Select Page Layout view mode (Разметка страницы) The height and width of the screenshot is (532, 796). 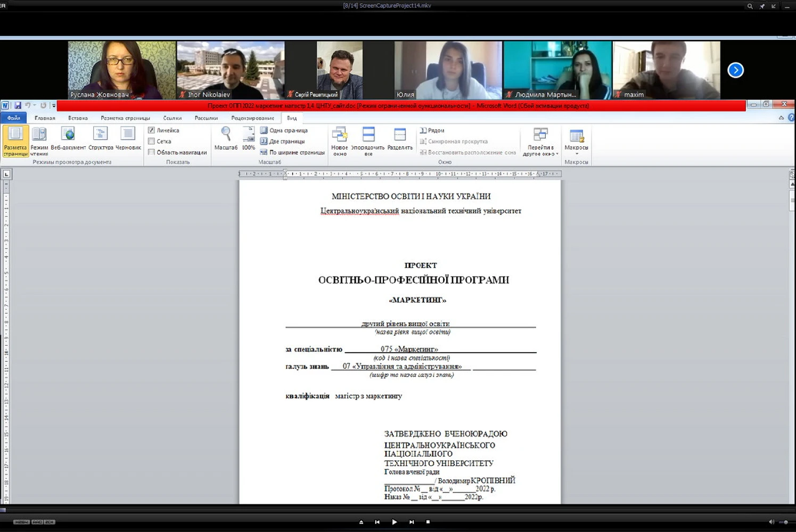pyautogui.click(x=15, y=140)
